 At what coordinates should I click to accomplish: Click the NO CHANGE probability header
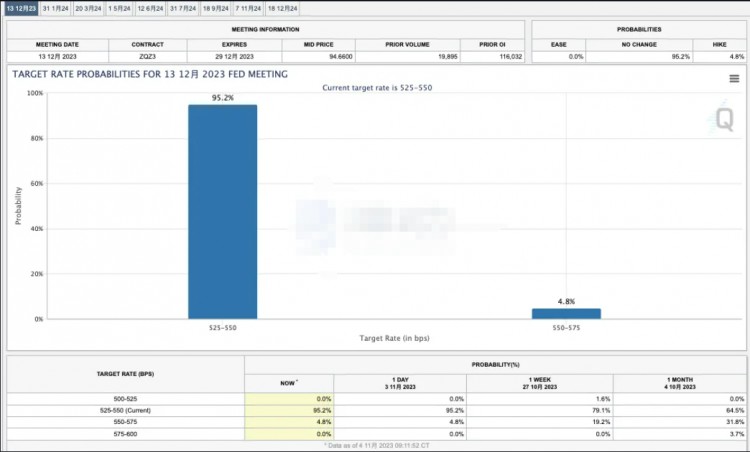(x=639, y=44)
